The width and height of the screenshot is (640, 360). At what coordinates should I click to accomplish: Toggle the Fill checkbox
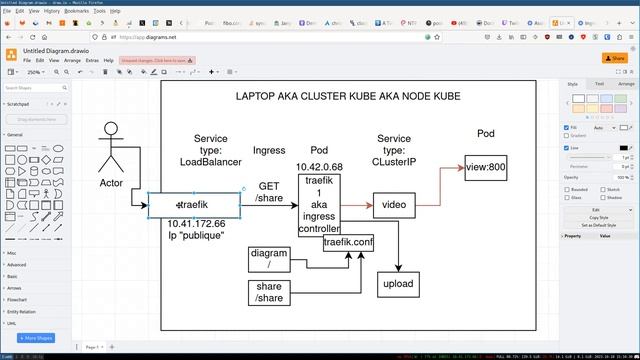tap(567, 128)
